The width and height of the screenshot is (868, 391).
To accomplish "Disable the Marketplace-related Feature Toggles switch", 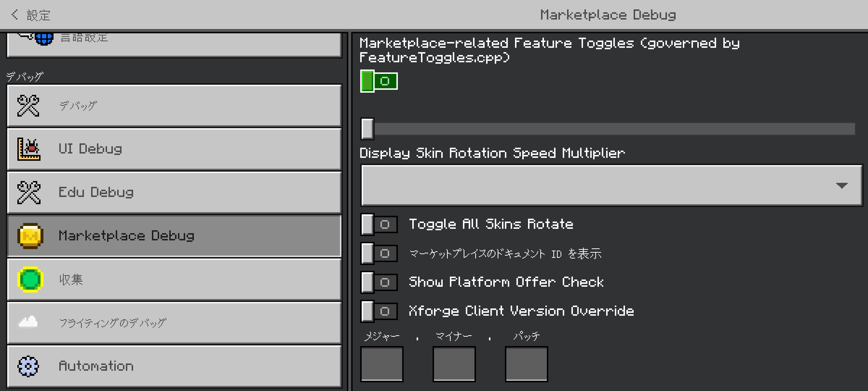I will click(x=379, y=81).
